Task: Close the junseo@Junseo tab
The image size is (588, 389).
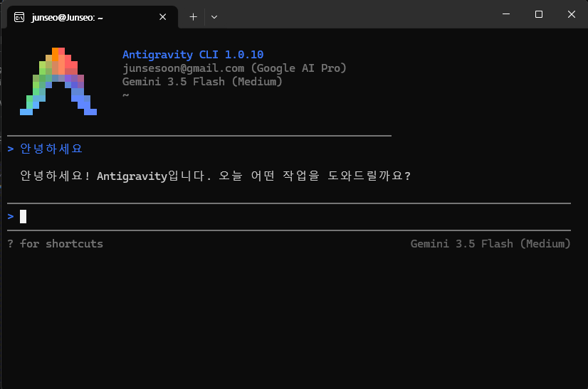Action: 163,17
